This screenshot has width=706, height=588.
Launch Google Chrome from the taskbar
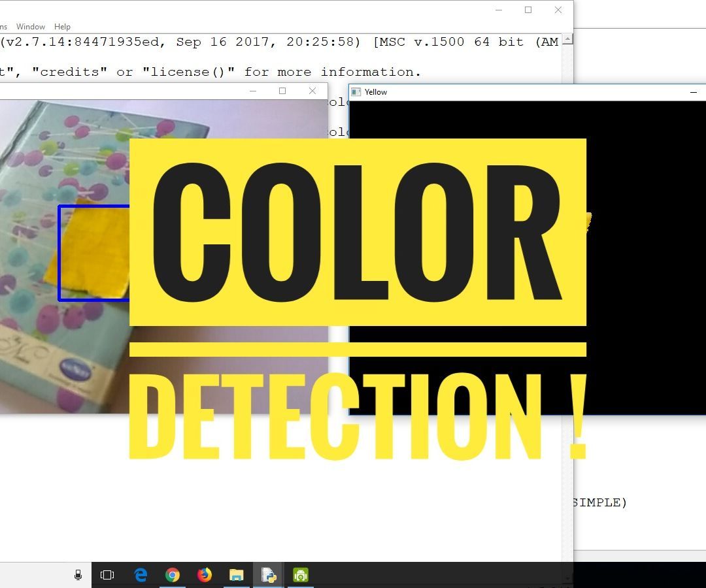tap(172, 575)
